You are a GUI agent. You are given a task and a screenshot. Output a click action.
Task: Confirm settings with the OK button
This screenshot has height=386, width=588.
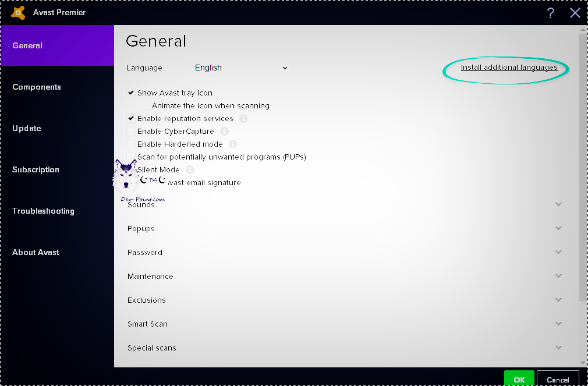click(519, 378)
